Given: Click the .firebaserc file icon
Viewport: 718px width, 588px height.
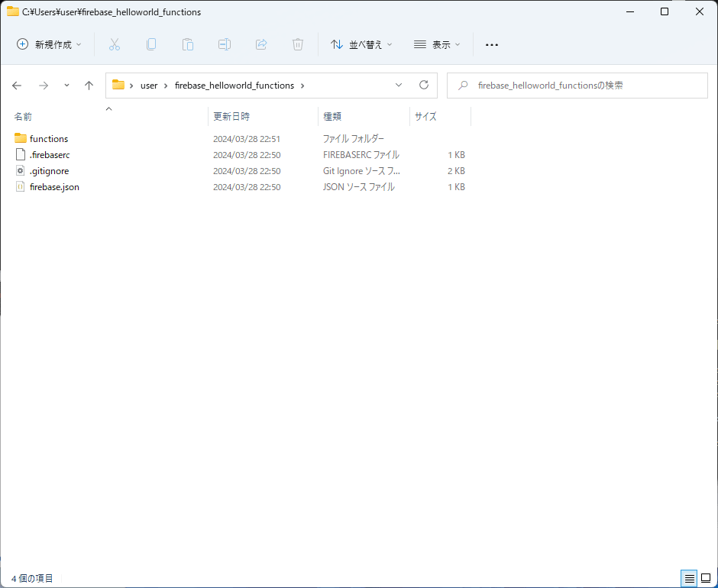Looking at the screenshot, I should (20, 155).
